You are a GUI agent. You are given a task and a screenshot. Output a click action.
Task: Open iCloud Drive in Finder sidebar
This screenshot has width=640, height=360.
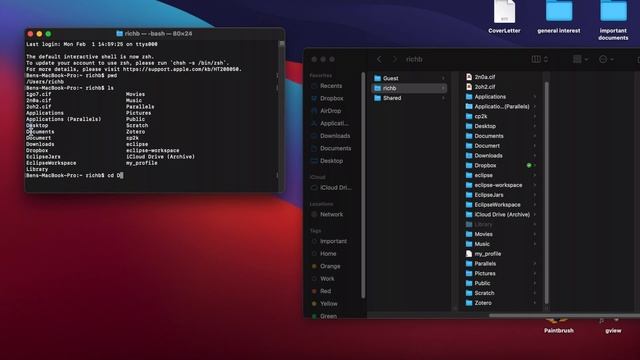pos(335,188)
